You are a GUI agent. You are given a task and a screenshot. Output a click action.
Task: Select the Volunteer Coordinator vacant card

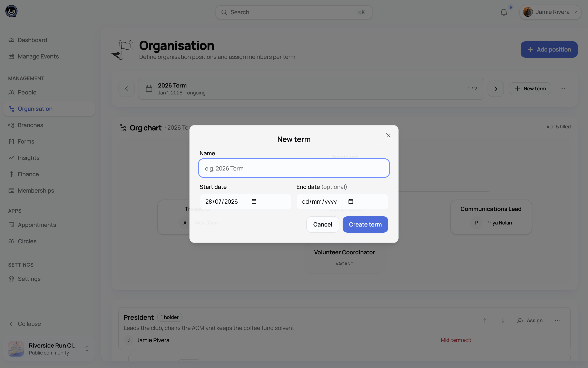click(x=344, y=258)
